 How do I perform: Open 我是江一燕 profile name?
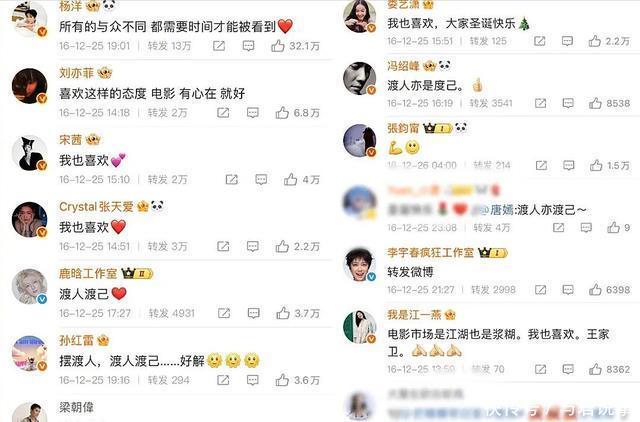pyautogui.click(x=414, y=314)
